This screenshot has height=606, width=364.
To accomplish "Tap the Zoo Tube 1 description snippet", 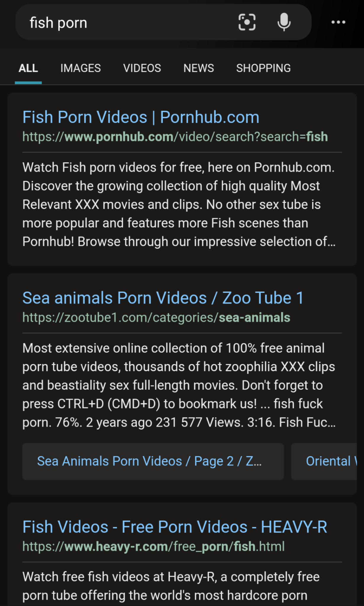I will [x=179, y=385].
